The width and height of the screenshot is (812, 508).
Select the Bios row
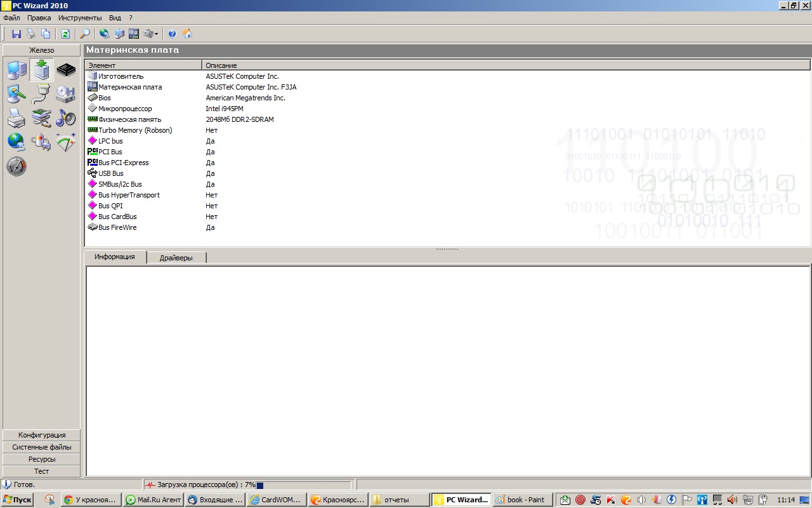[x=447, y=98]
